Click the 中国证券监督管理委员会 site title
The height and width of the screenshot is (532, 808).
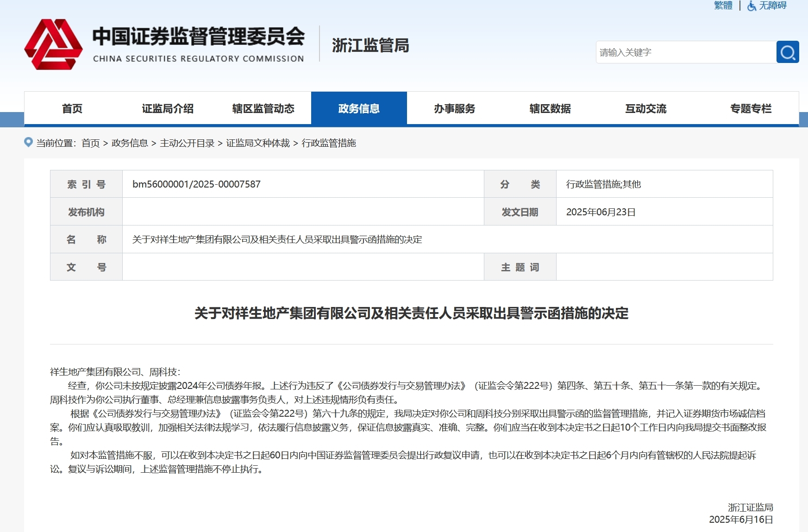click(x=199, y=36)
